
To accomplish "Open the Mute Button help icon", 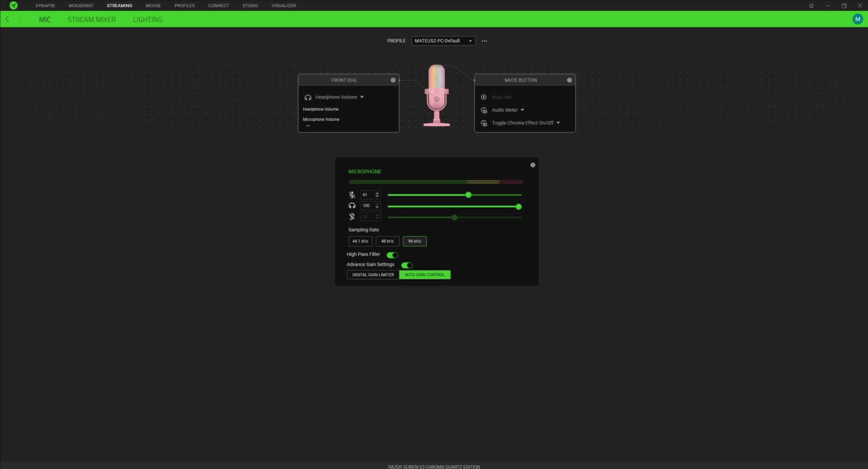I will coord(569,80).
